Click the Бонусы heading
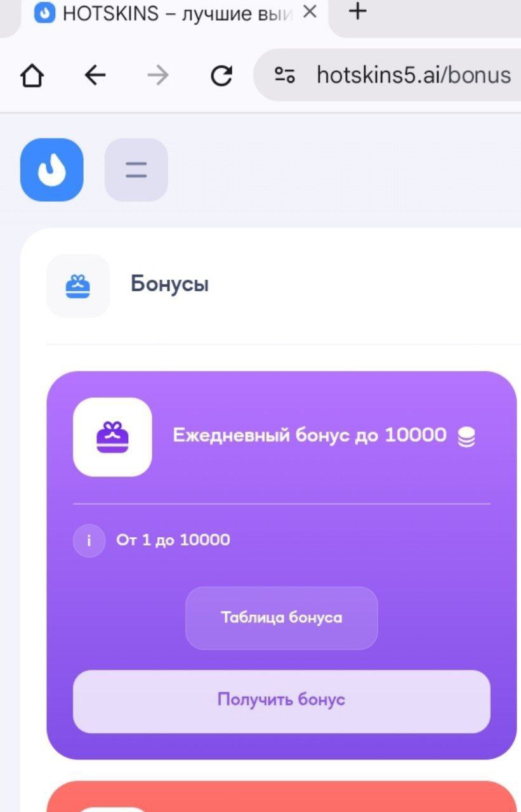The image size is (521, 812). click(169, 284)
